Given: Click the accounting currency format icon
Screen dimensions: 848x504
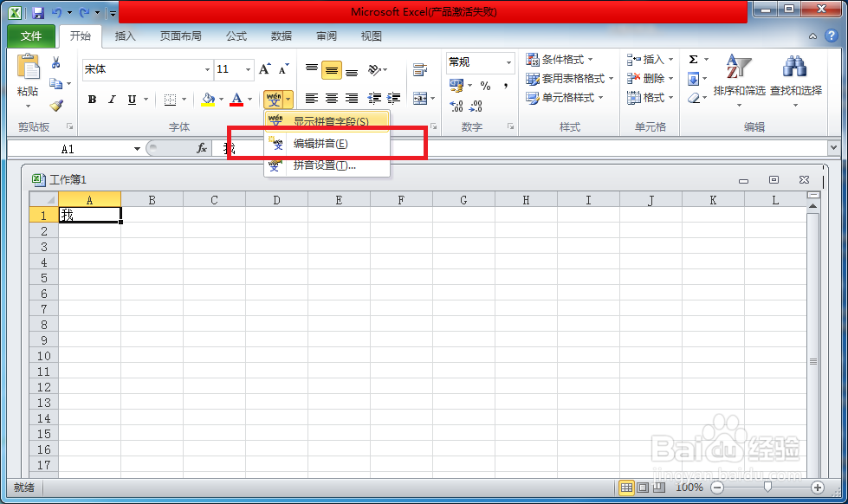Looking at the screenshot, I should coord(456,85).
